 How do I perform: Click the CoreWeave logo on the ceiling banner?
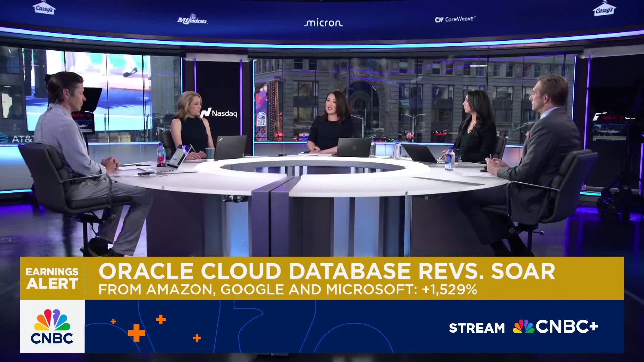click(455, 19)
